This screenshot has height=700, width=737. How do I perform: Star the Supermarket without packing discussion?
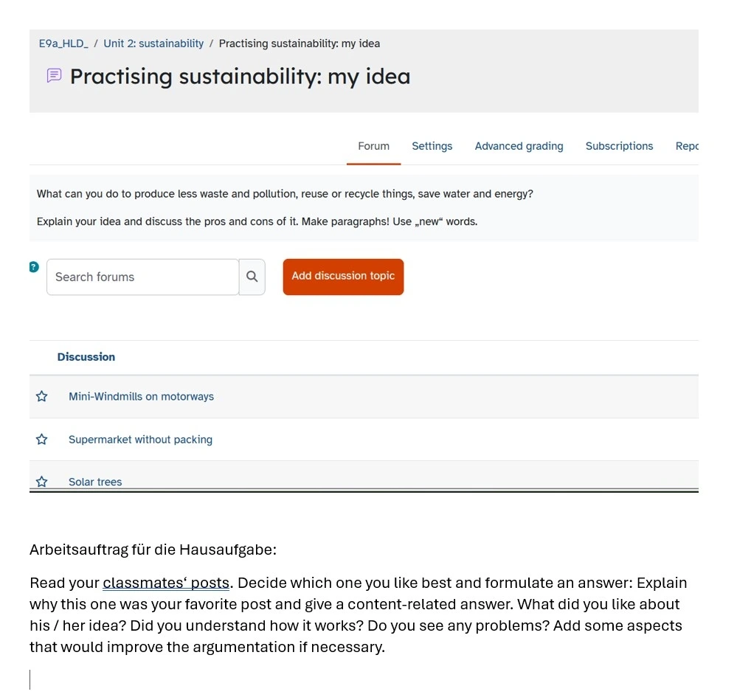pyautogui.click(x=42, y=440)
